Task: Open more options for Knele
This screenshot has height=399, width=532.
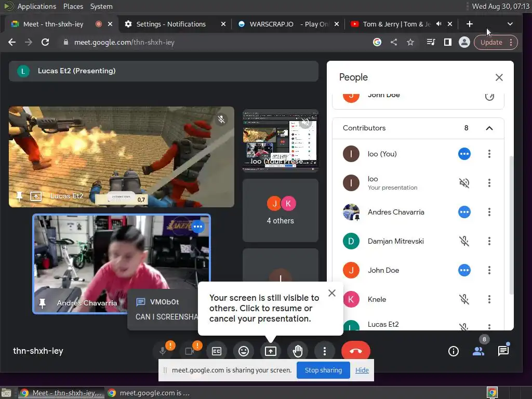Action: (x=489, y=299)
